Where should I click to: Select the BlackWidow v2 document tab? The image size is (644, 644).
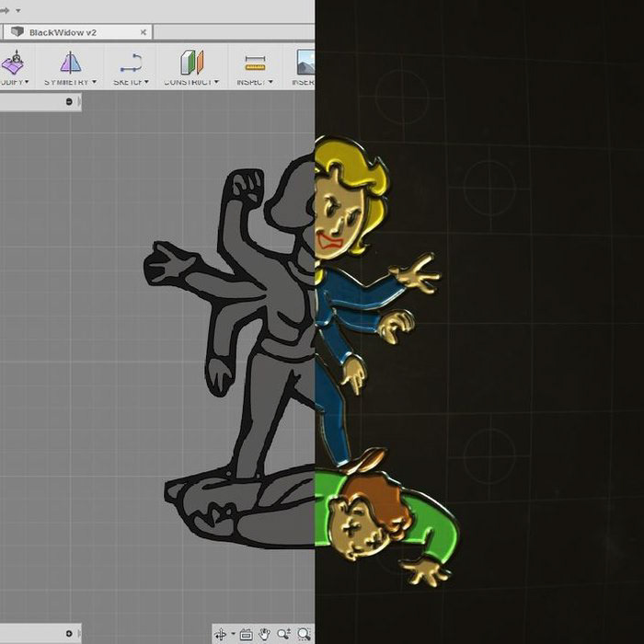[x=78, y=32]
